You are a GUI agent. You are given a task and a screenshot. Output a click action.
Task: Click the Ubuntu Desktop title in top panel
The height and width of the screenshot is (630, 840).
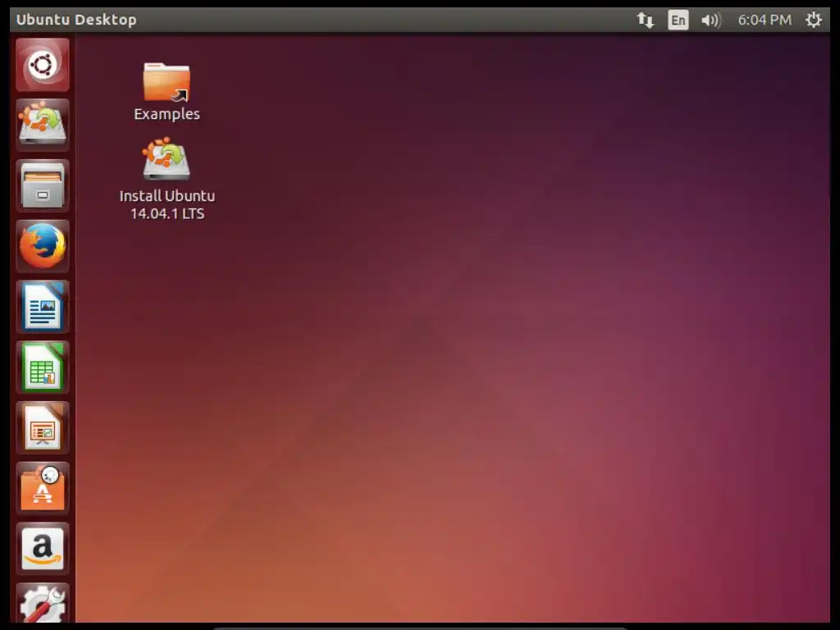(x=76, y=20)
